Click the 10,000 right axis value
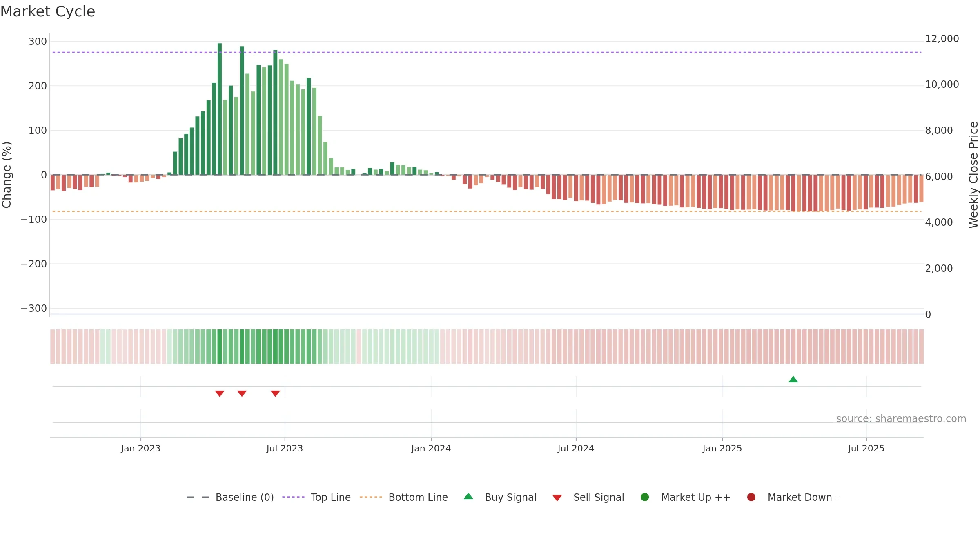This screenshot has height=551, width=980. click(942, 84)
